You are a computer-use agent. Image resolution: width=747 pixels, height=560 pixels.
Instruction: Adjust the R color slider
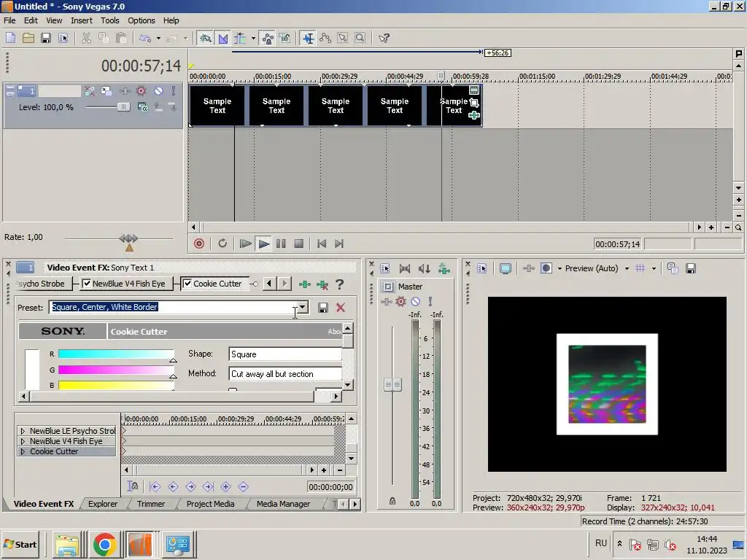pos(116,354)
